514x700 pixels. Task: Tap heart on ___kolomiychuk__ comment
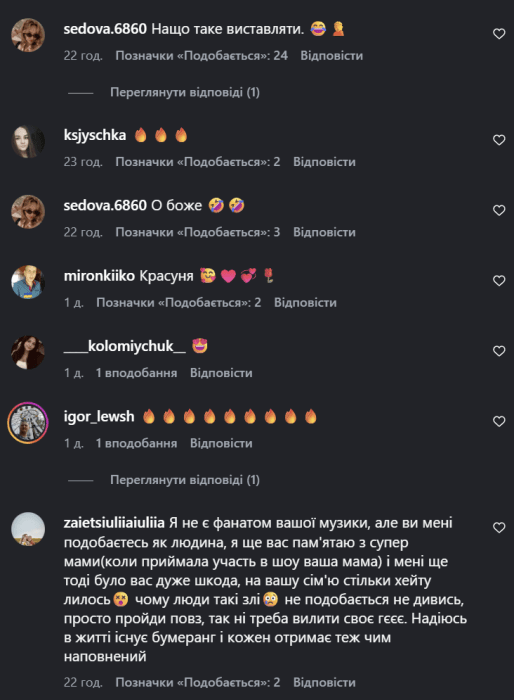coord(499,351)
